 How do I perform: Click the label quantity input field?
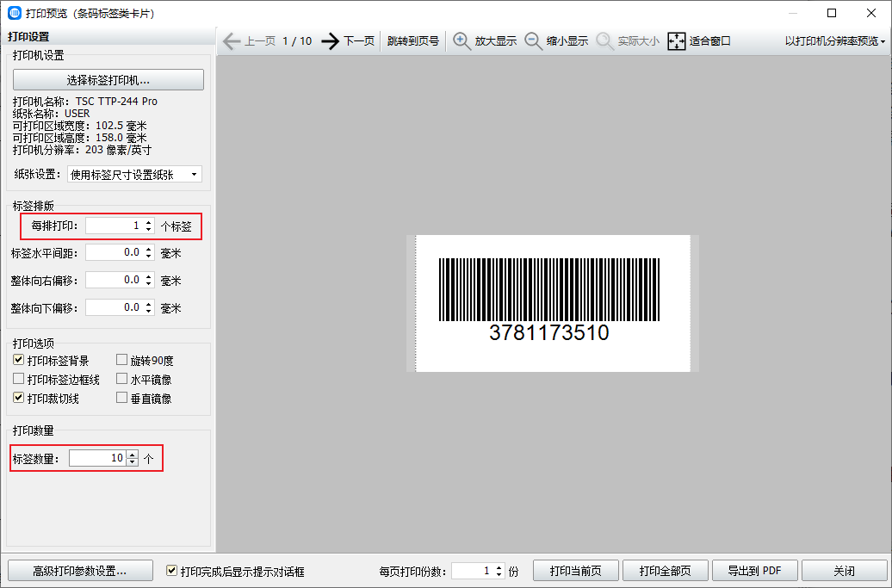pos(97,458)
